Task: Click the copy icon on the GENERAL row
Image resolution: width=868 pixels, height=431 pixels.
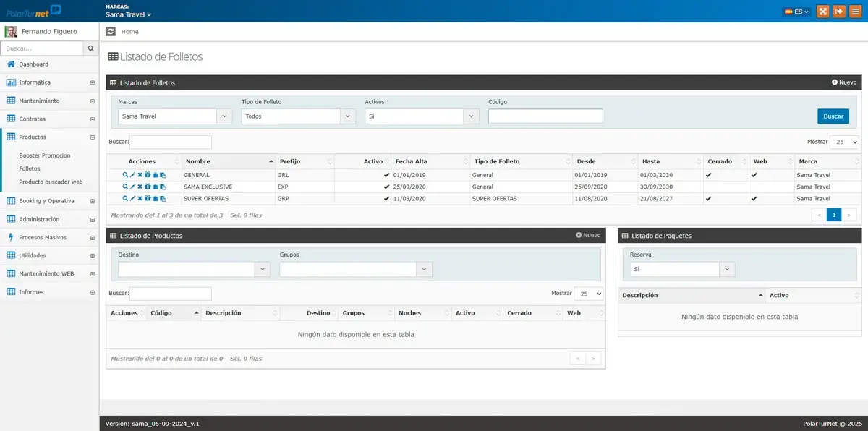Action: (x=163, y=175)
